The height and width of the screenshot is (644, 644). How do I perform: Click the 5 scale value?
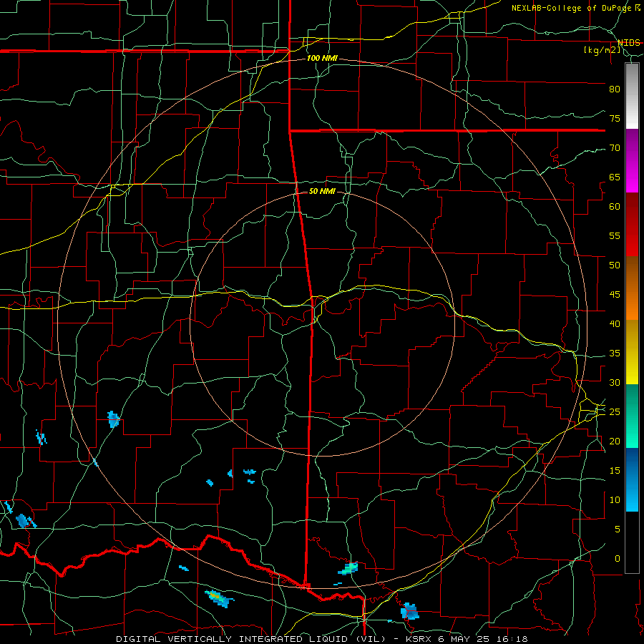(x=618, y=530)
